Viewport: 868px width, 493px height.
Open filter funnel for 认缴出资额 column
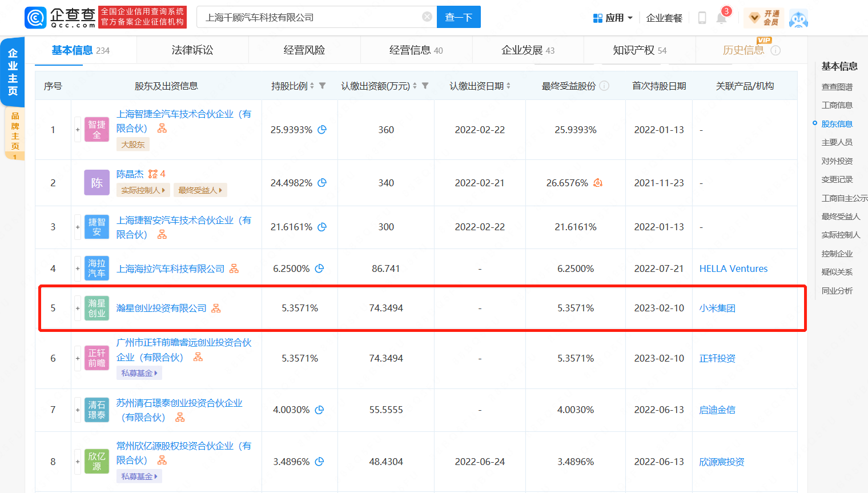[x=425, y=86]
